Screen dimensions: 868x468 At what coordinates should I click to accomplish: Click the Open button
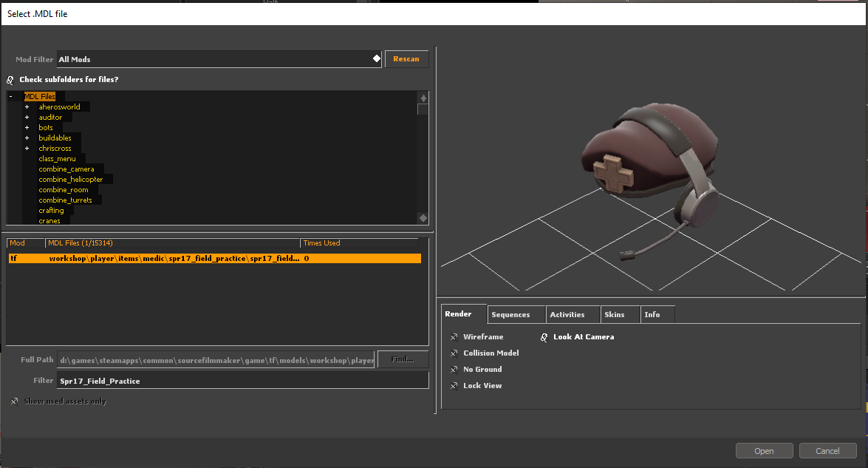click(x=764, y=451)
